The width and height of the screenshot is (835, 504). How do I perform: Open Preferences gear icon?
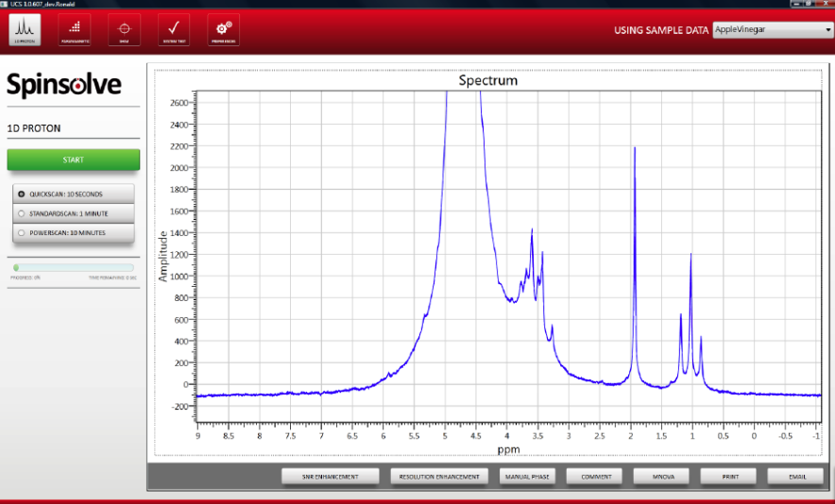pos(223,29)
